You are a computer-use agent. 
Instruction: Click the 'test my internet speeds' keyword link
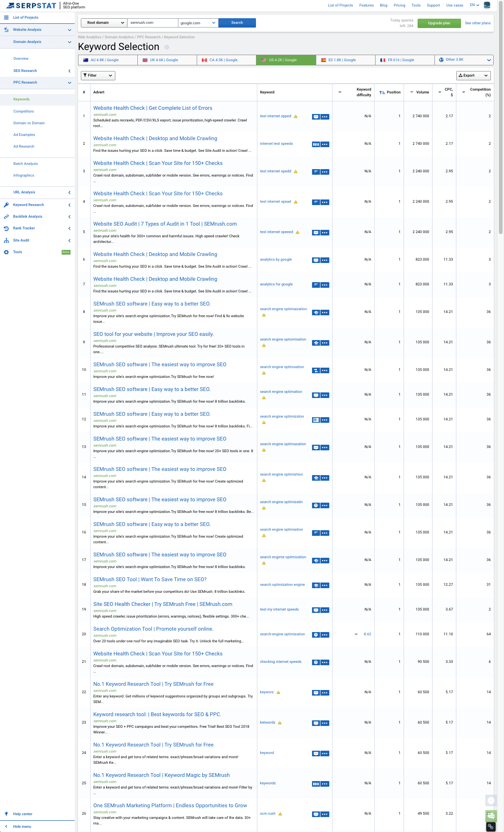click(279, 610)
